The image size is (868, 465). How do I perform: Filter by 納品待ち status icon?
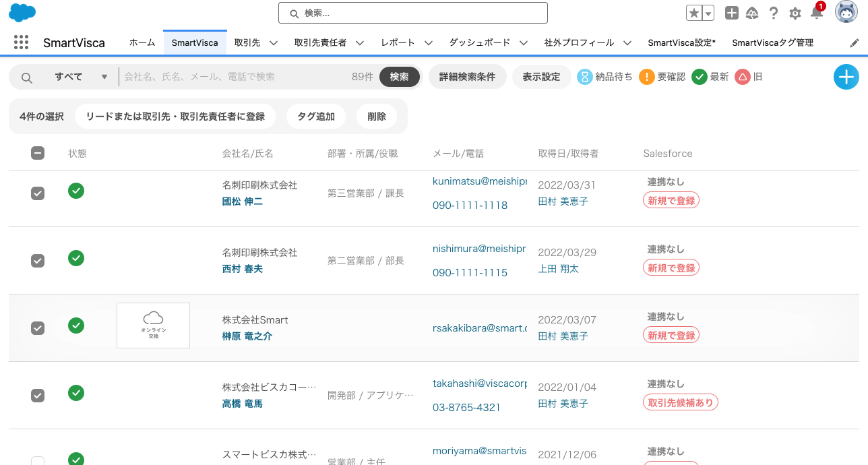coord(584,77)
